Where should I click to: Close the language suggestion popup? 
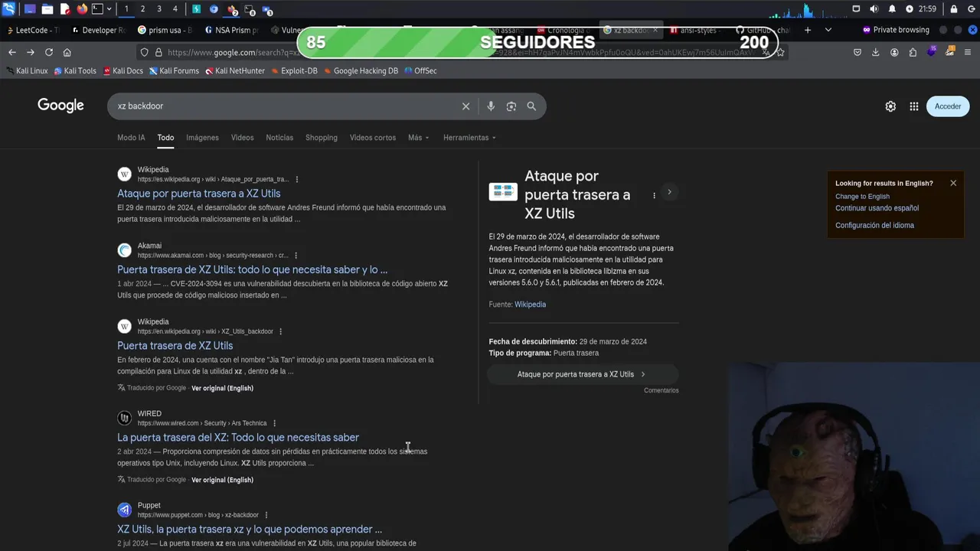[x=953, y=183]
